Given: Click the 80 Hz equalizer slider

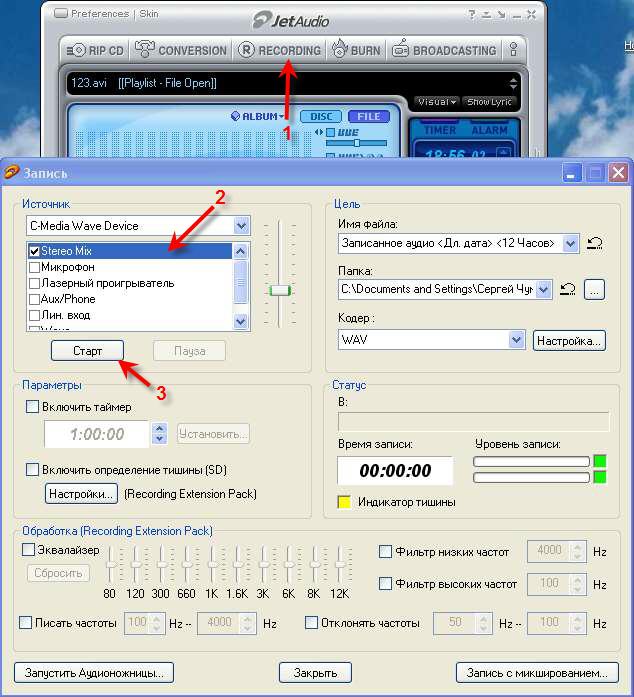Looking at the screenshot, I should (110, 565).
